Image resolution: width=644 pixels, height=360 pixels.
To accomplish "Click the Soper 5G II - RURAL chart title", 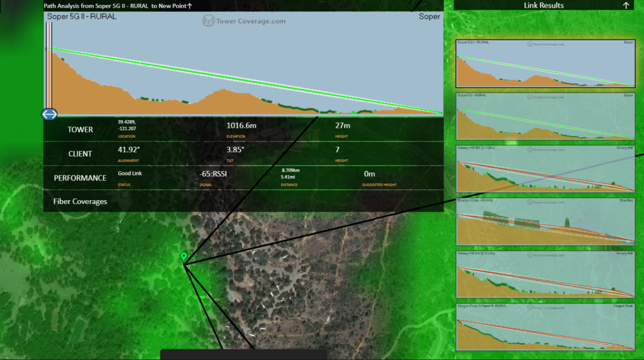I will (82, 16).
